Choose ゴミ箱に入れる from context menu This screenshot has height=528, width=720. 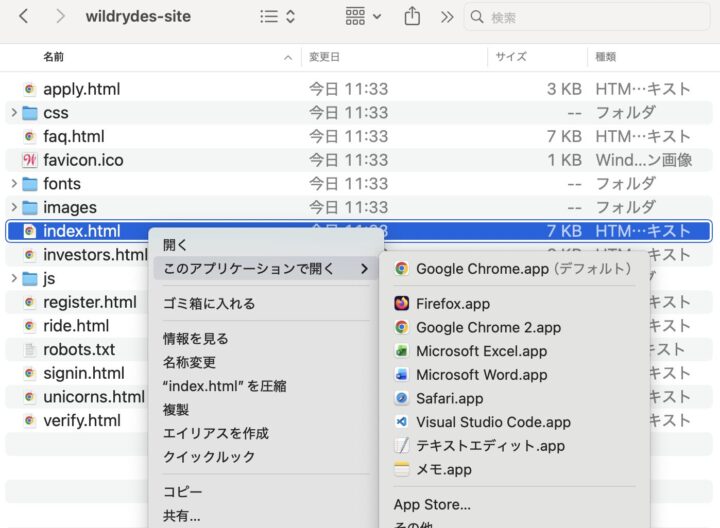coord(209,303)
